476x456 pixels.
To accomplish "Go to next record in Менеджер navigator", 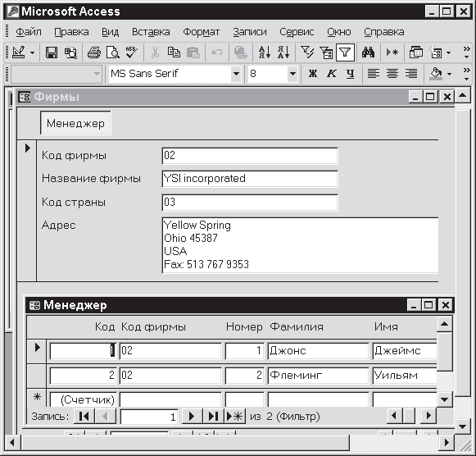I will [x=192, y=416].
